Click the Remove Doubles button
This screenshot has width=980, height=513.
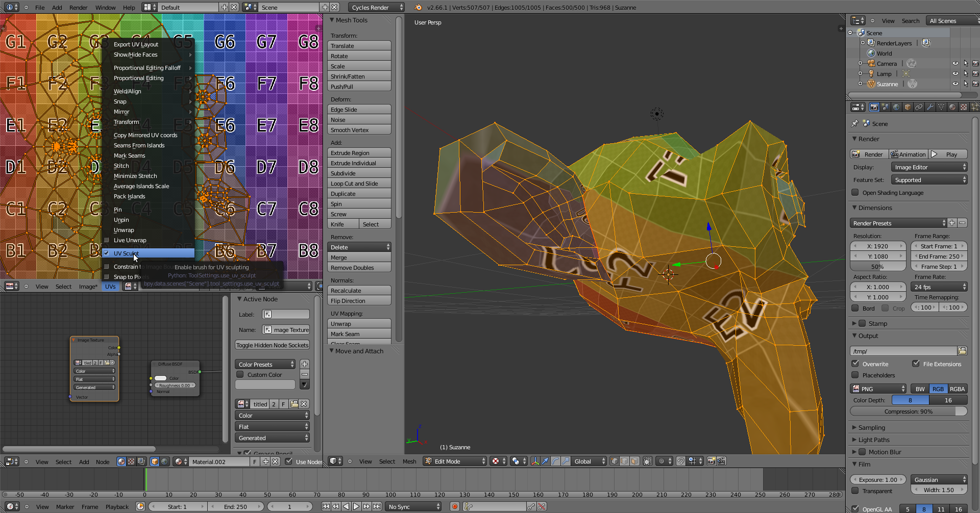click(359, 268)
